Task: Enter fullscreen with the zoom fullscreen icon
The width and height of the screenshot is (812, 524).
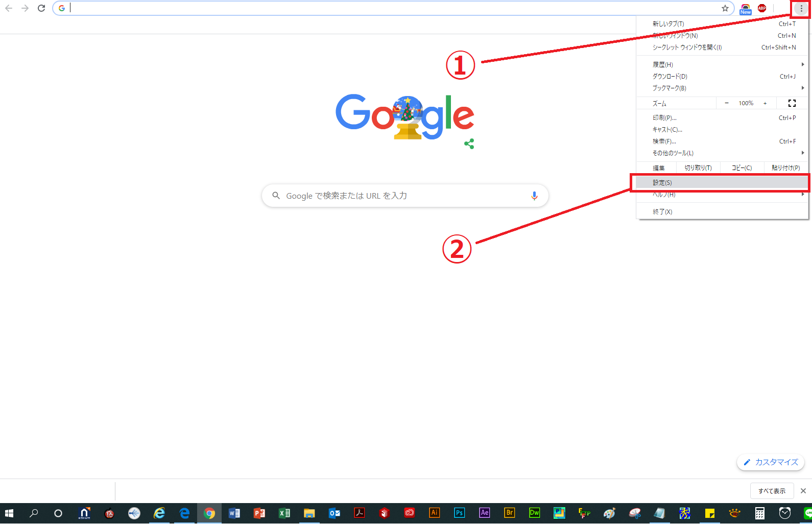Action: [792, 103]
